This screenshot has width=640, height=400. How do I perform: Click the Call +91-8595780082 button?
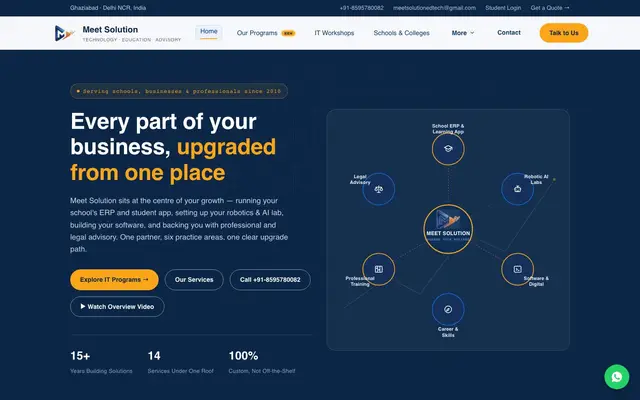tap(270, 280)
